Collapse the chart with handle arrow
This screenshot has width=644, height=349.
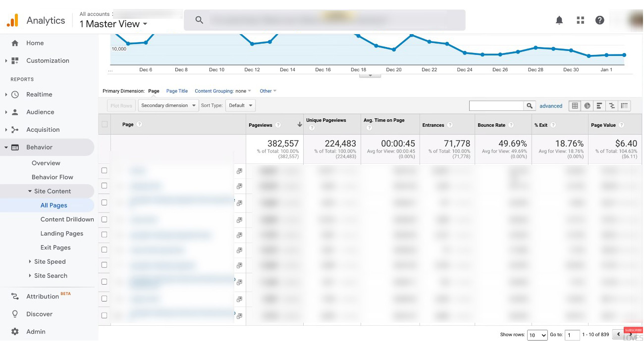pos(370,75)
